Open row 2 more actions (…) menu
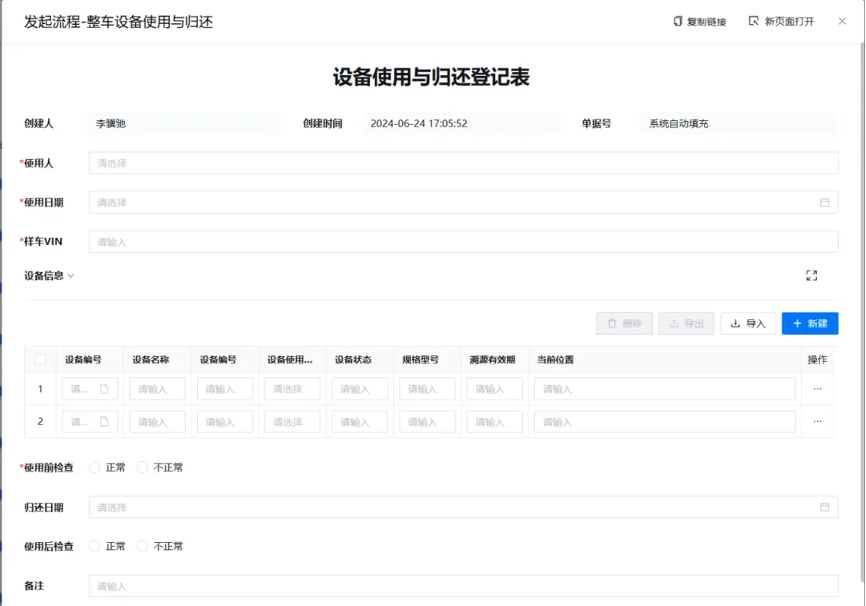 817,421
